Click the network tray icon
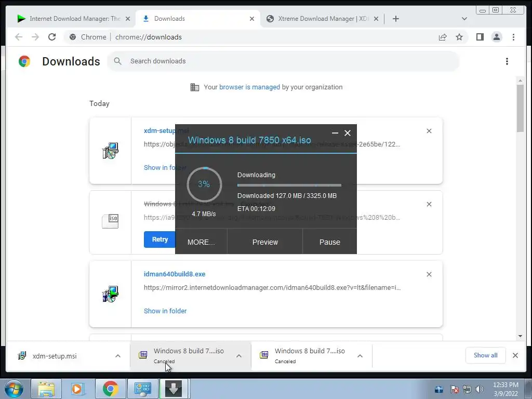The width and height of the screenshot is (532, 399). pos(467,389)
